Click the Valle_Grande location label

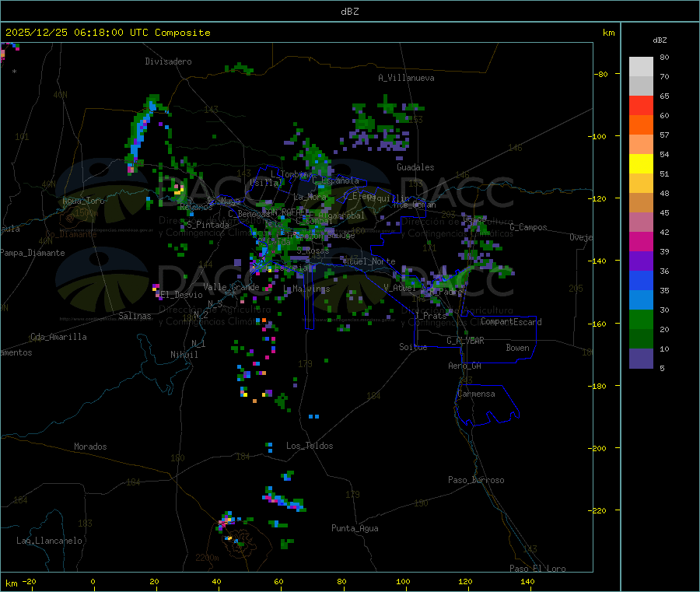[231, 287]
